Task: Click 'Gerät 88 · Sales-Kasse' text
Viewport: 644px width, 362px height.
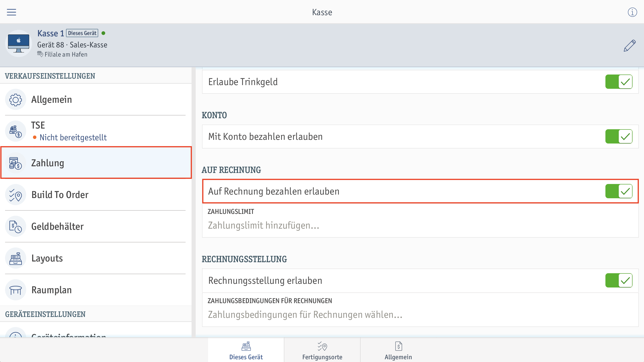Action: click(72, 45)
